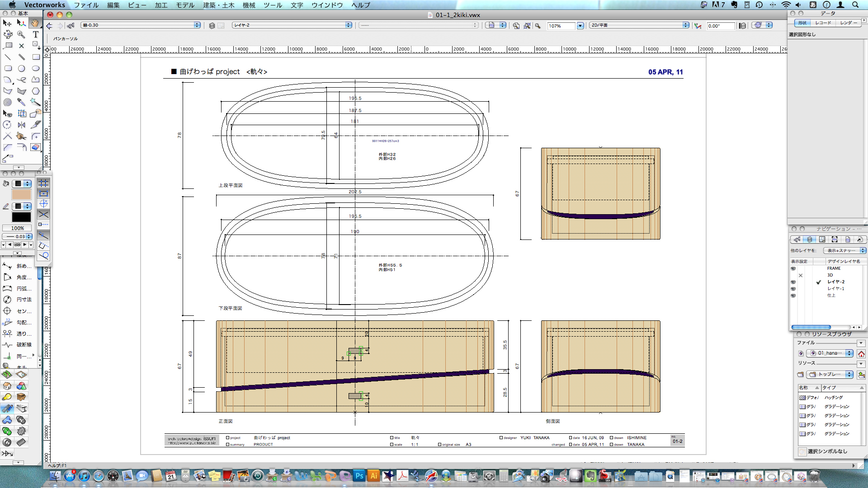Toggle visibility eye of レイヤ-1 layer
The height and width of the screenshot is (488, 868).
(x=793, y=289)
